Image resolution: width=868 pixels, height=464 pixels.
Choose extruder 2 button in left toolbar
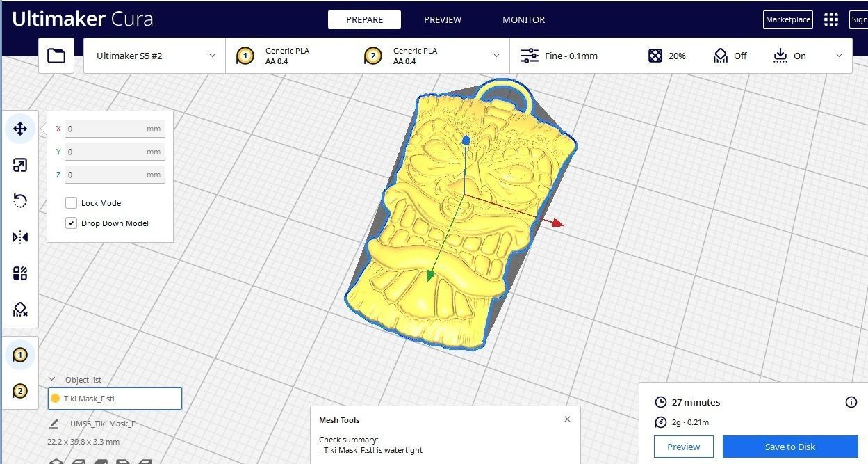[x=20, y=392]
